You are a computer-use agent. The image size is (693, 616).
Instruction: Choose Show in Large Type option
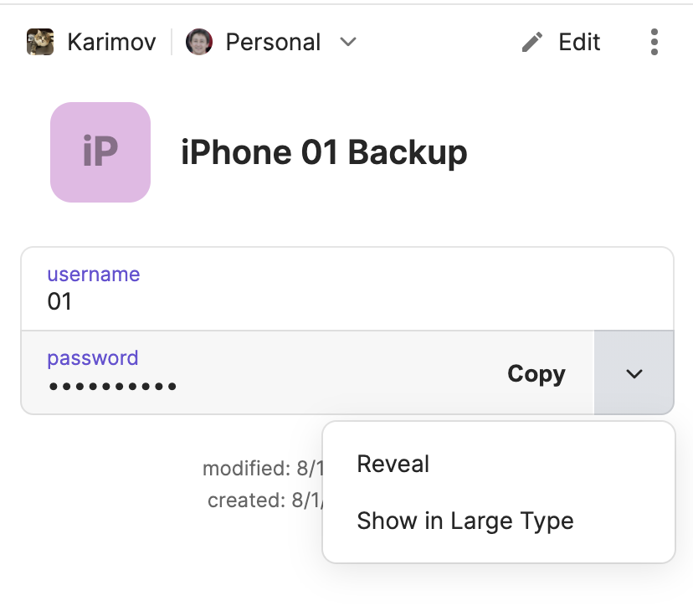(465, 521)
